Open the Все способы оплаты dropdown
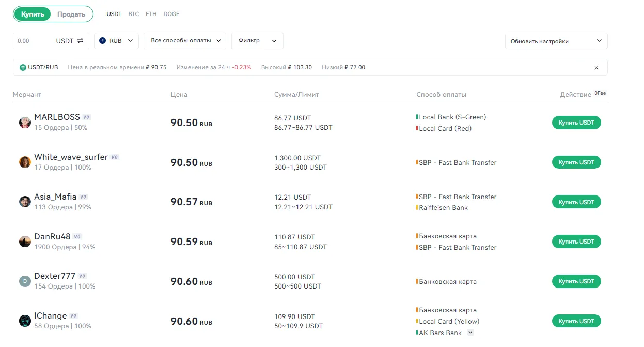644x347 pixels. tap(184, 40)
